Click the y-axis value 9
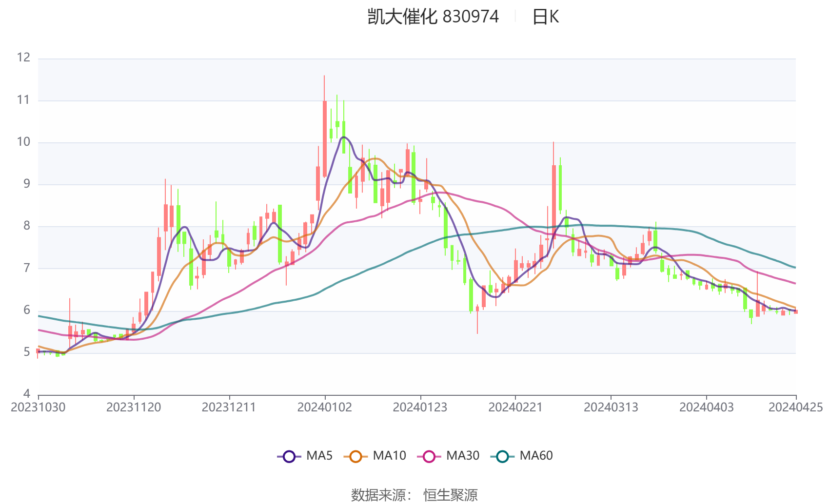 click(x=27, y=184)
